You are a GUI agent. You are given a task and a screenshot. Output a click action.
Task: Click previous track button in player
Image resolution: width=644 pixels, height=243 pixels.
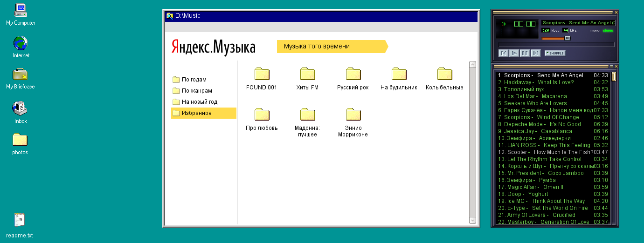point(503,53)
